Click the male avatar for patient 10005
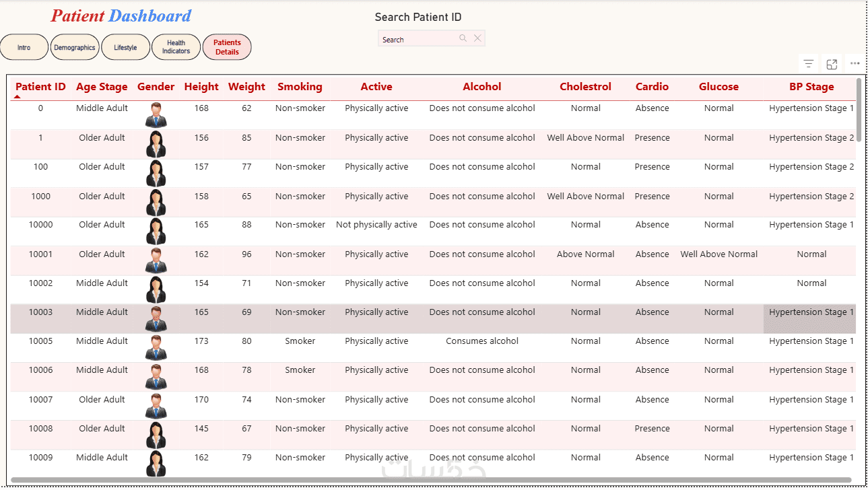 (x=156, y=348)
